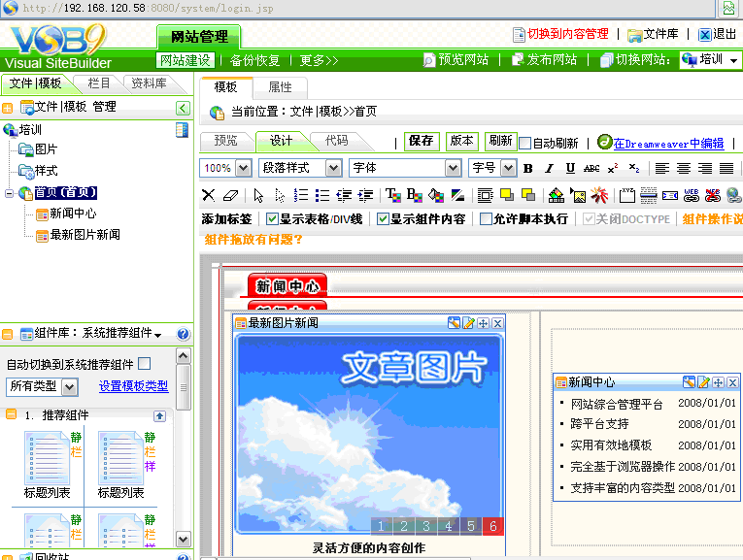Open 更多>> menu
Viewport: 743px width, 560px height.
coord(319,60)
